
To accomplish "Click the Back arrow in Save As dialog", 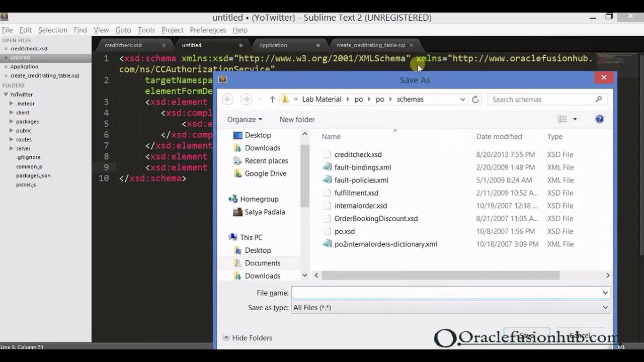I will coord(228,99).
